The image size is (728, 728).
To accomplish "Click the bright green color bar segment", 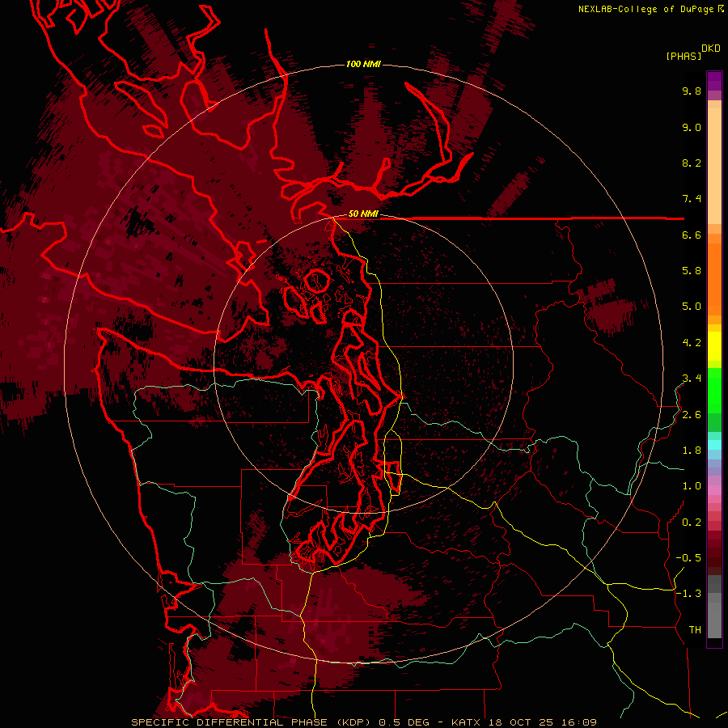I will [x=714, y=389].
